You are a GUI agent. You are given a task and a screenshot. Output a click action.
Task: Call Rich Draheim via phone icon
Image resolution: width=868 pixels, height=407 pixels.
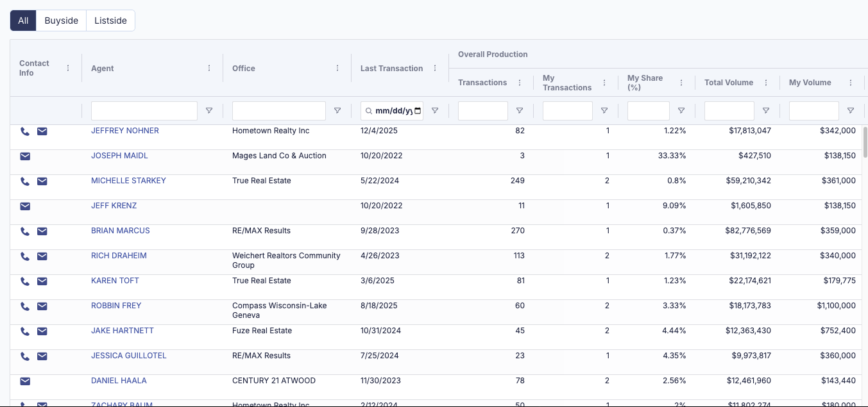25,256
